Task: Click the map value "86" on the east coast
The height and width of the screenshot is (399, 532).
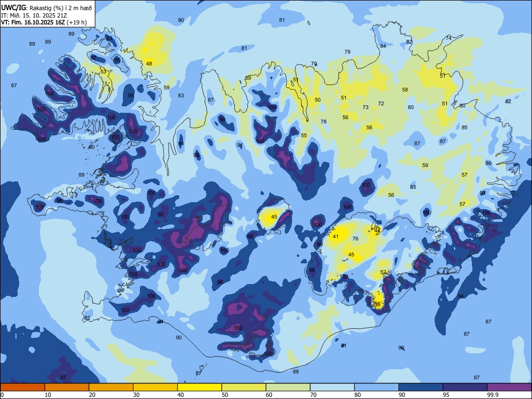Action: 488,163
